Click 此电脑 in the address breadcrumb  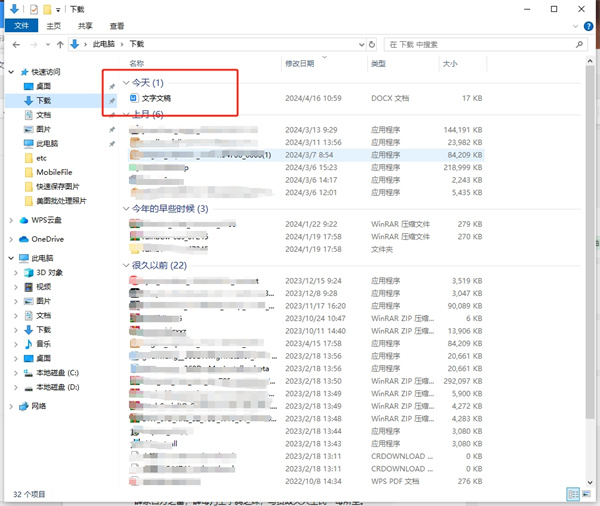[103, 45]
